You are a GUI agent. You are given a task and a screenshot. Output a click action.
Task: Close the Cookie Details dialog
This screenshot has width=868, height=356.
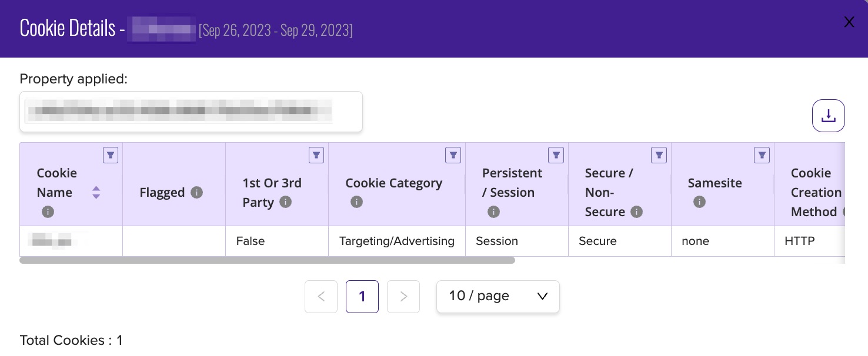849,22
